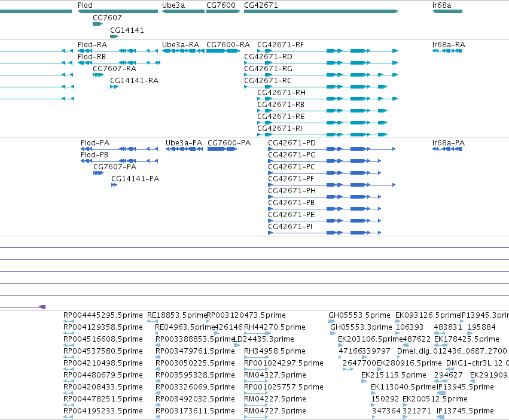Click the CG42671-RG transcript label
Image resolution: width=509 pixels, height=420 pixels.
pyautogui.click(x=268, y=69)
